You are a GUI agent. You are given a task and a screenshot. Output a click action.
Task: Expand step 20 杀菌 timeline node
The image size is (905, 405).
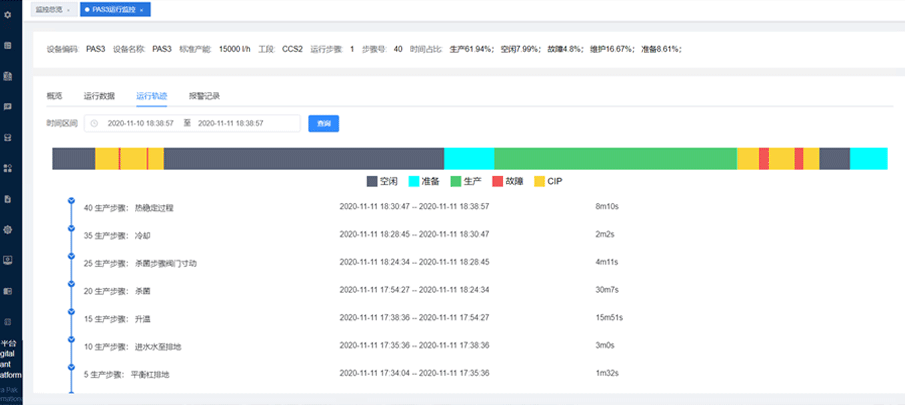[71, 283]
